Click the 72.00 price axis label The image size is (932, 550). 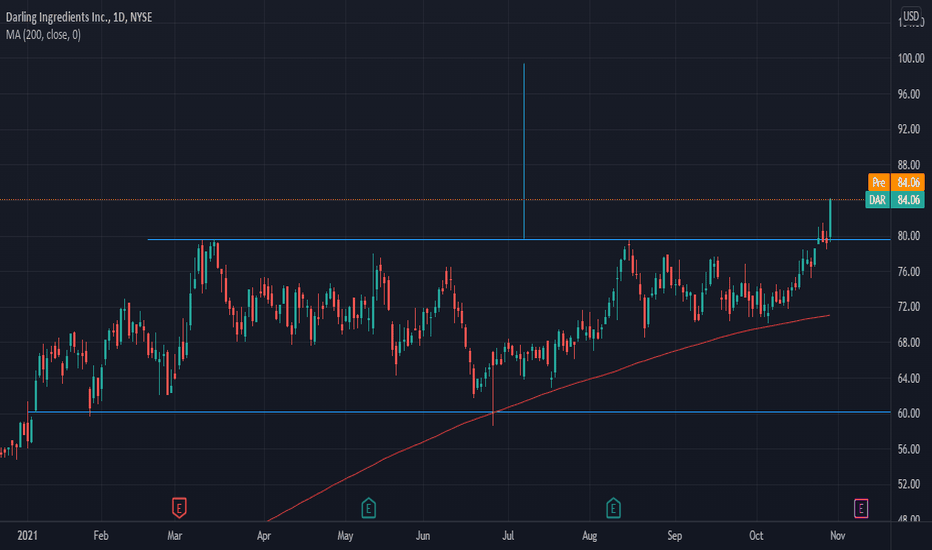click(x=909, y=307)
